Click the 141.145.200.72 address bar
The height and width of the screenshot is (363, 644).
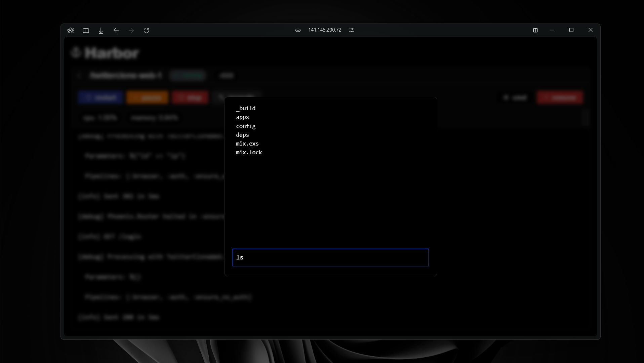(x=325, y=30)
